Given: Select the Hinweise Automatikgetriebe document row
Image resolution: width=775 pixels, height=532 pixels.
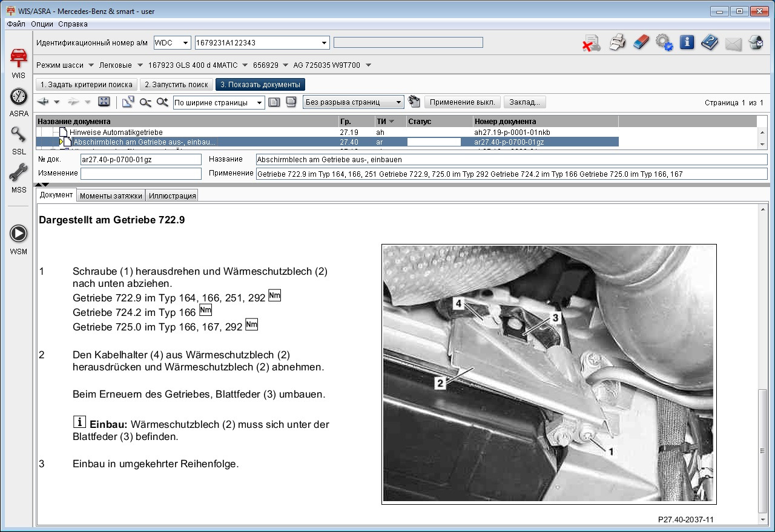Looking at the screenshot, I should [327, 132].
